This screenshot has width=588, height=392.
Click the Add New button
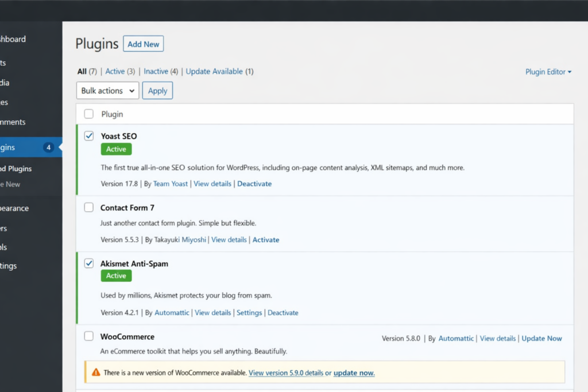pyautogui.click(x=143, y=44)
